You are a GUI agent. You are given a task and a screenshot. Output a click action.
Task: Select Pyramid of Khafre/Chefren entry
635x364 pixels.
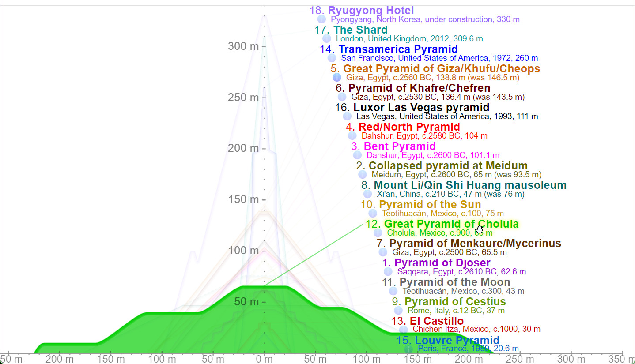[x=419, y=88]
